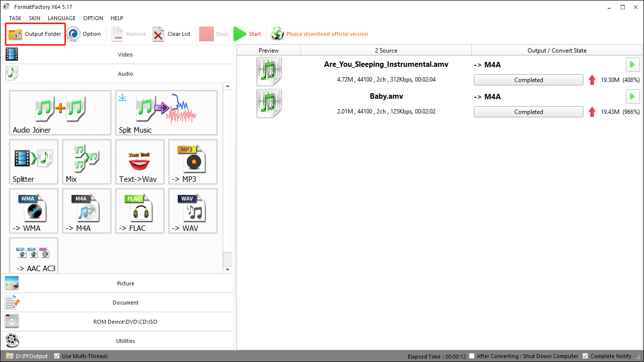This screenshot has height=362, width=644.
Task: Choose the -> AAC AC3 converter
Action: coord(33,255)
